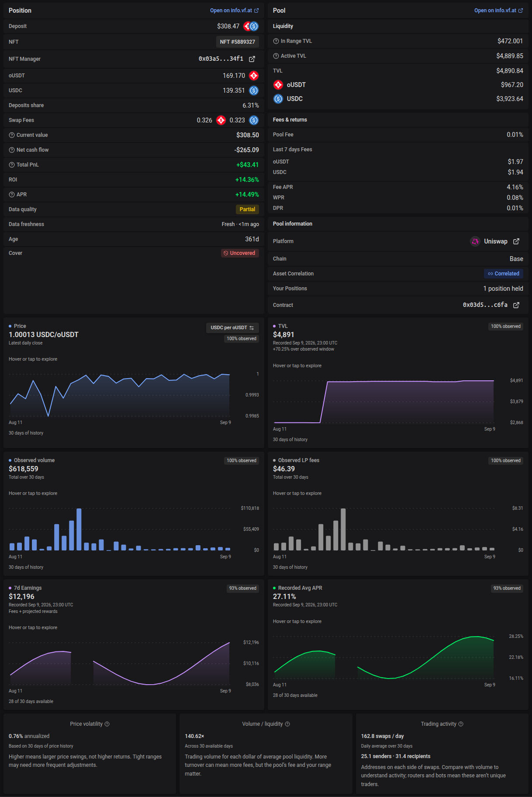The height and width of the screenshot is (797, 532).
Task: Click the NFT #5889327 badge
Action: (x=238, y=42)
